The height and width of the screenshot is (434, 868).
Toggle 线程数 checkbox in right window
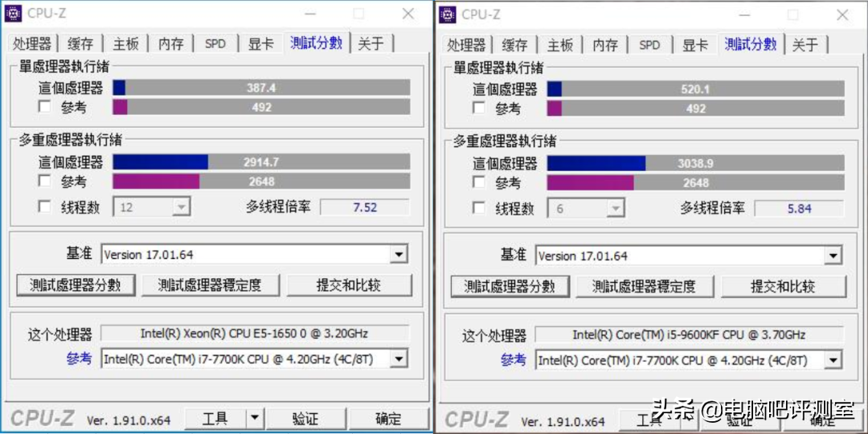pos(479,208)
